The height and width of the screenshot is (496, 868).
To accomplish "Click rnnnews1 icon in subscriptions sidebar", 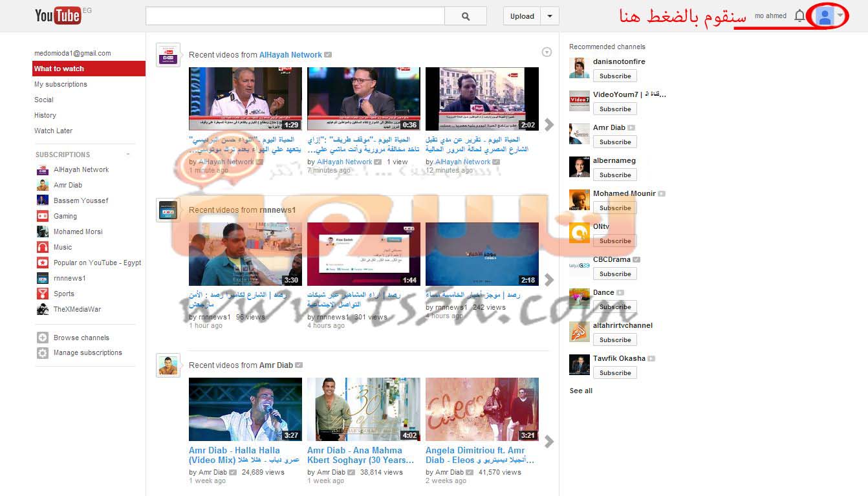I will point(42,278).
